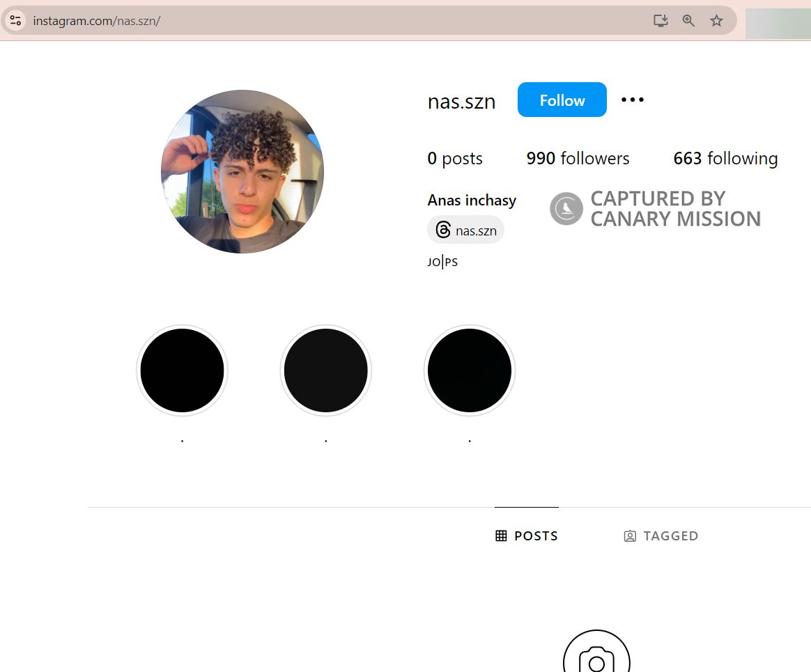Open the nas.szn Threads link

click(x=465, y=230)
